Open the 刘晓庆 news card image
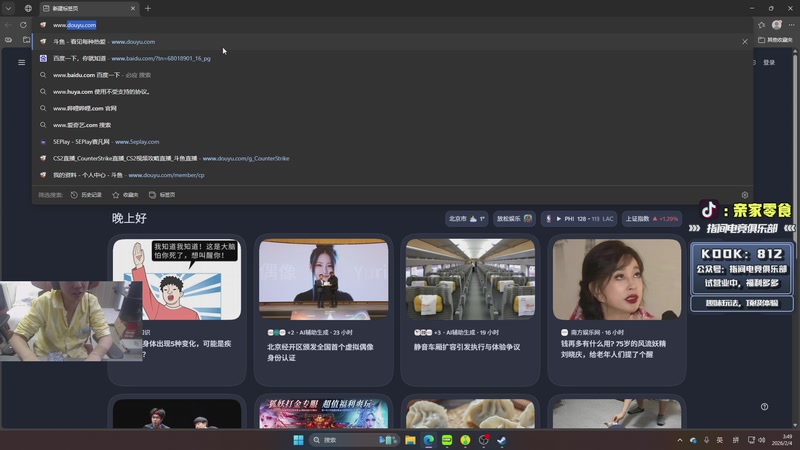 click(617, 280)
